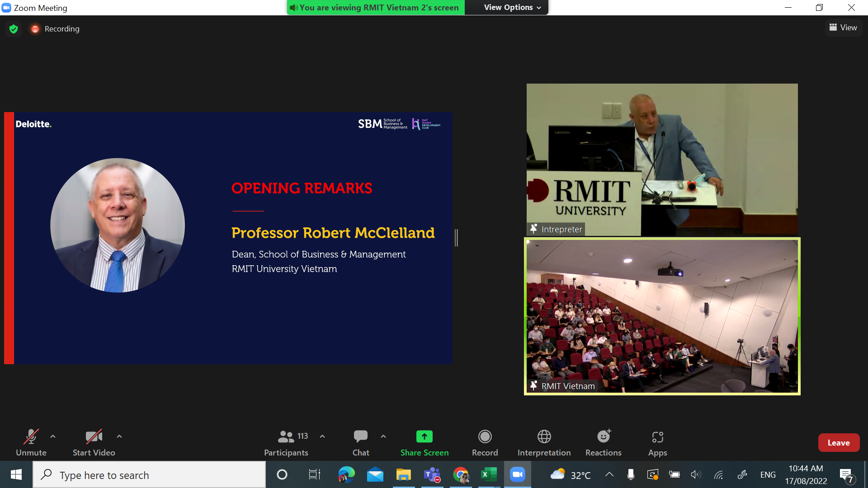Screen dimensions: 868x488
Task: Open video options arrow beside Start Video
Action: pyautogui.click(x=119, y=436)
